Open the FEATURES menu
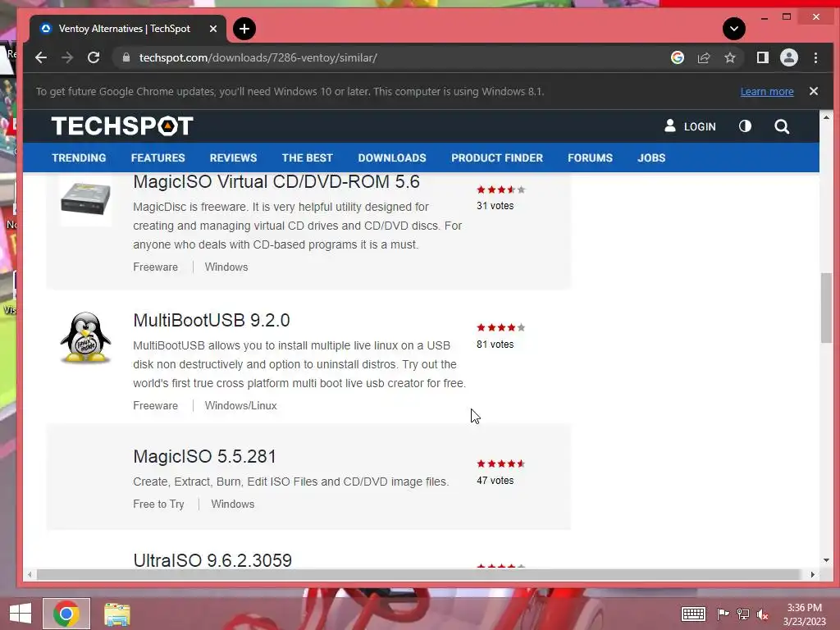840x630 pixels. coord(158,158)
